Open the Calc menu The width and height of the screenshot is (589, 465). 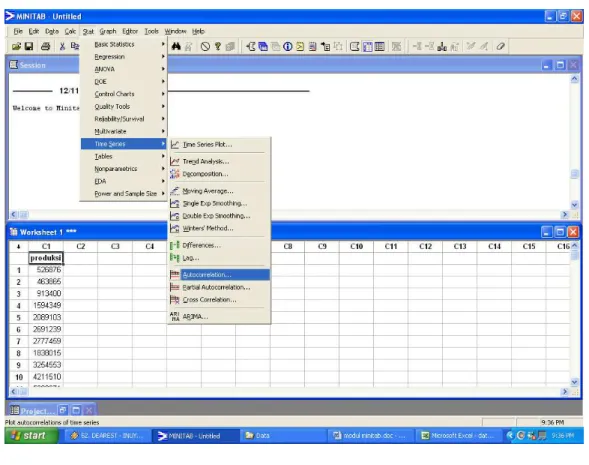[70, 31]
